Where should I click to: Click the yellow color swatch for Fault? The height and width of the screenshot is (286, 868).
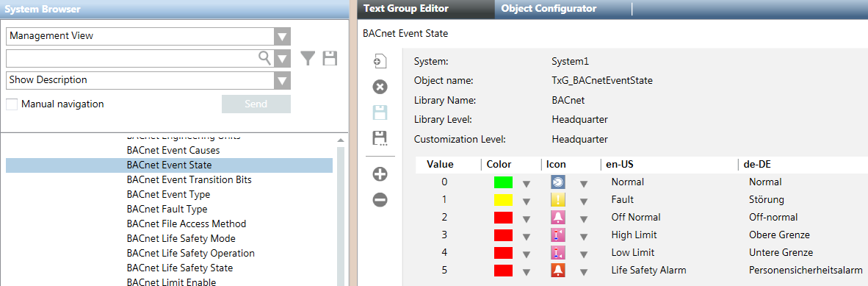coord(503,200)
